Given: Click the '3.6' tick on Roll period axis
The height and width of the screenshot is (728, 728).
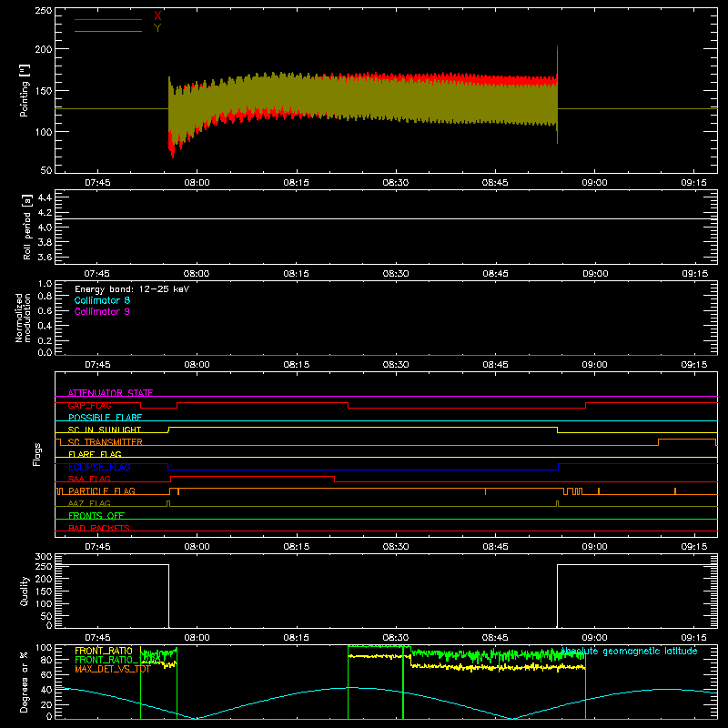Looking at the screenshot, I should point(45,258).
